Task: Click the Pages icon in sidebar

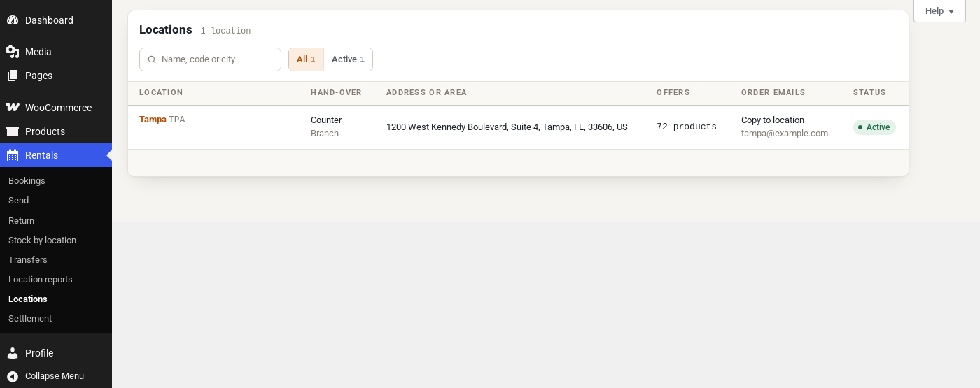Action: [x=13, y=76]
